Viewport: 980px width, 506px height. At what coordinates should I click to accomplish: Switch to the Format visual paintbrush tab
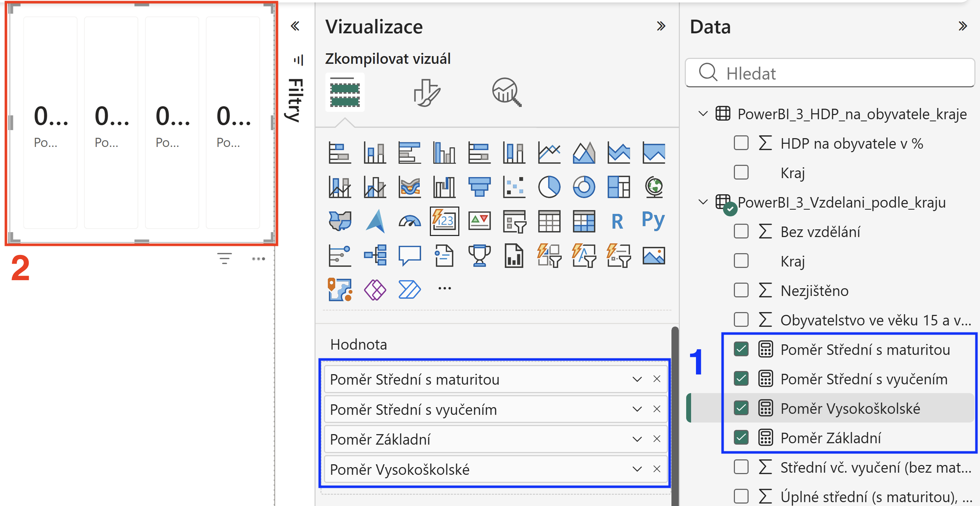[x=426, y=93]
